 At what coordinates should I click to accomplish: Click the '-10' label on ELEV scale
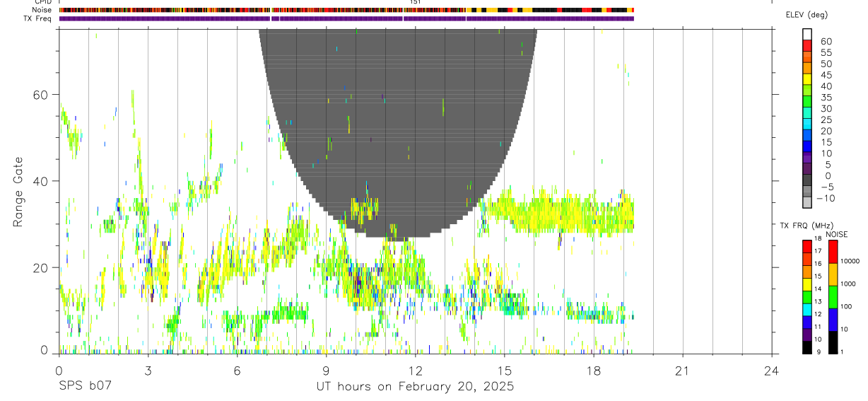[x=826, y=199]
